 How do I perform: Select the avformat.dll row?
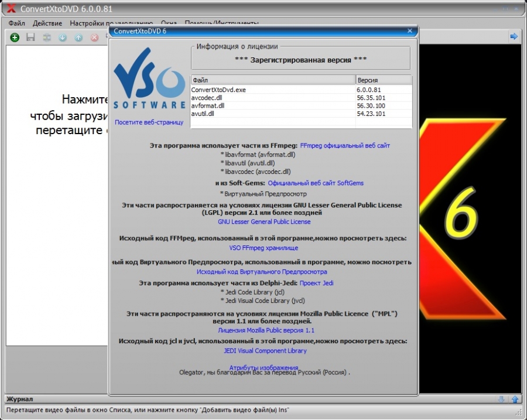point(302,105)
